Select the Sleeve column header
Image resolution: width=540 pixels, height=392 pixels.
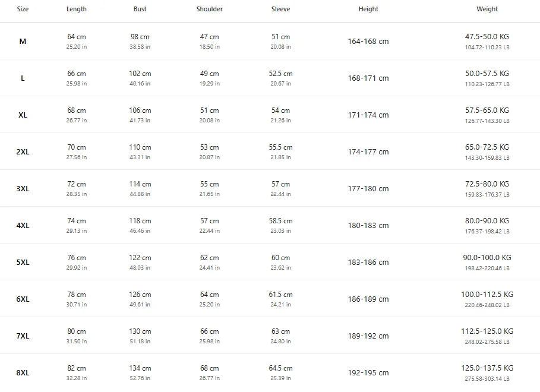[x=280, y=9]
